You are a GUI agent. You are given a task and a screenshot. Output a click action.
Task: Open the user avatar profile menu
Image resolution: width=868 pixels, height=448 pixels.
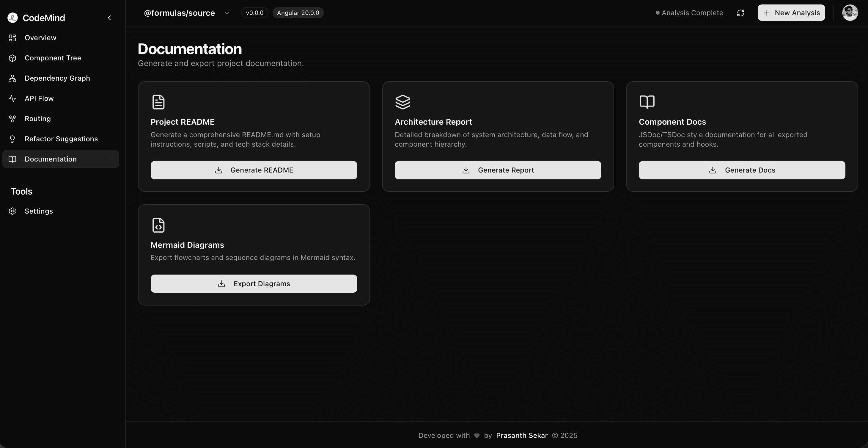850,13
